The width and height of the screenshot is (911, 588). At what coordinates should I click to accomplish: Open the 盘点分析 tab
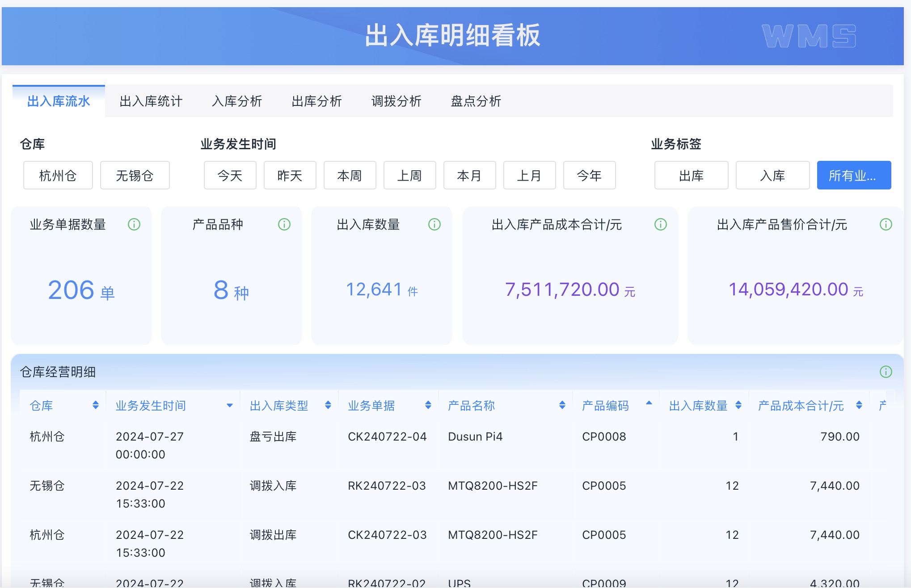point(476,101)
